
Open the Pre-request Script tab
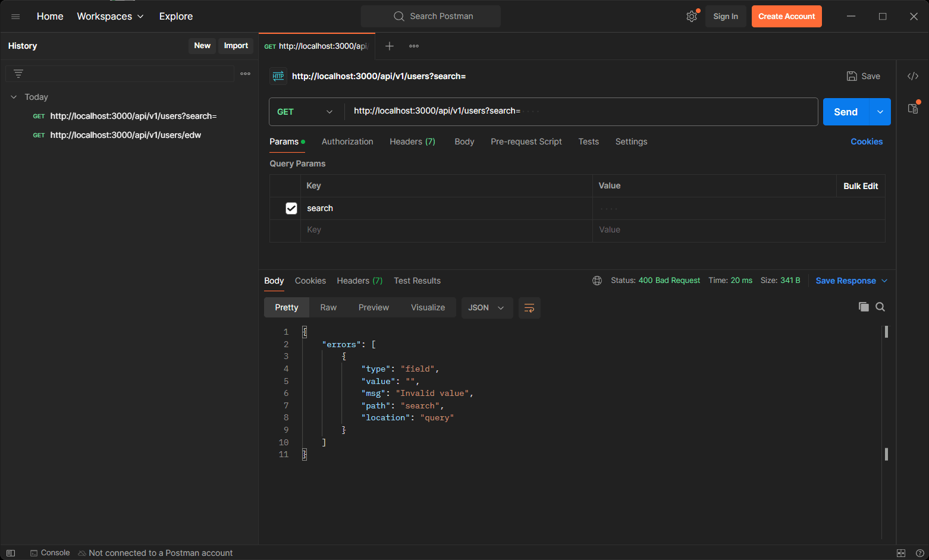526,141
